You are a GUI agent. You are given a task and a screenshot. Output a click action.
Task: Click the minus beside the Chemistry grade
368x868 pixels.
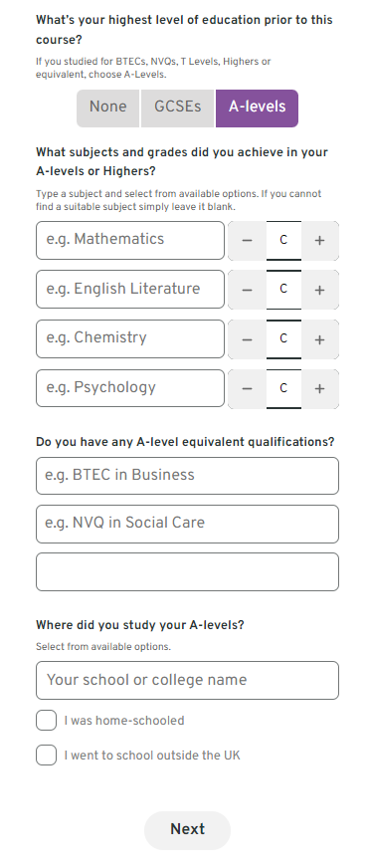(248, 339)
